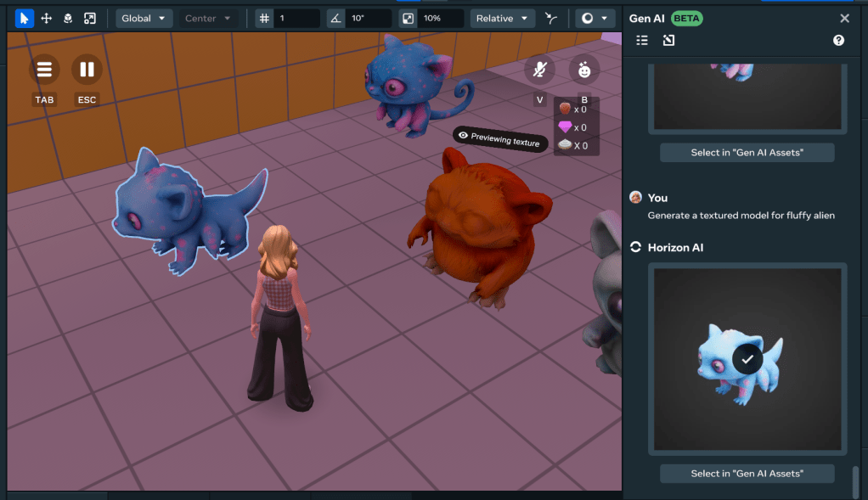Viewport: 868px width, 500px height.
Task: Choose the rotate tool in toolbar
Action: tap(68, 18)
